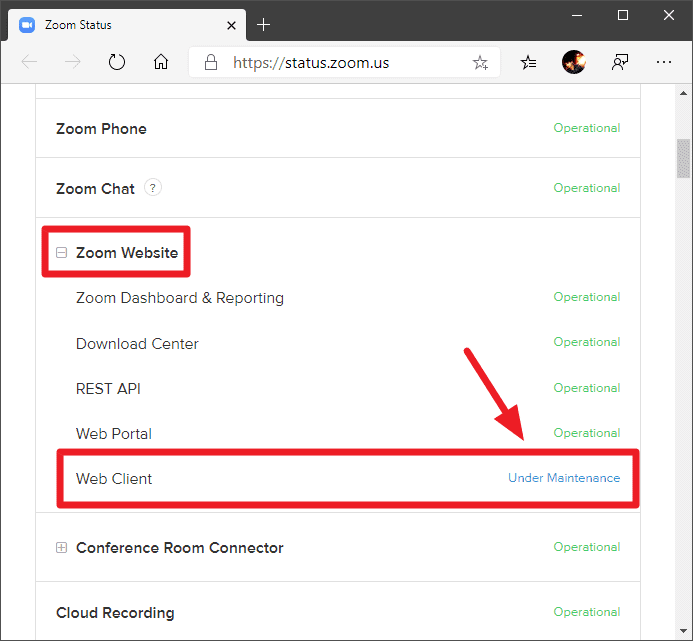Select the Web Client entry

114,479
